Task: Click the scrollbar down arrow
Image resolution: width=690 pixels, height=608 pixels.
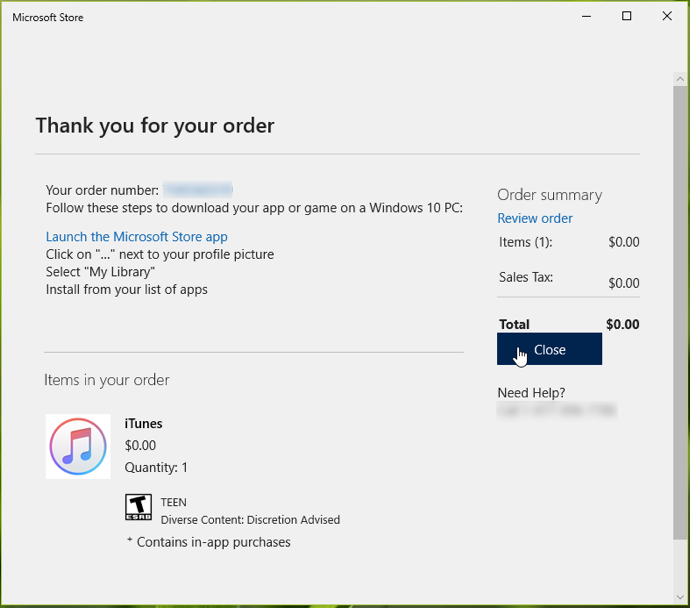Action: (680, 597)
